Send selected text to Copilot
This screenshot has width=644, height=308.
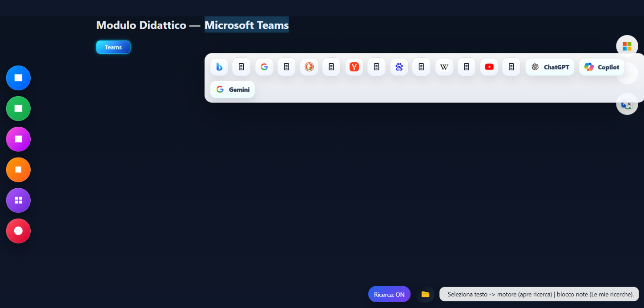[x=601, y=67]
